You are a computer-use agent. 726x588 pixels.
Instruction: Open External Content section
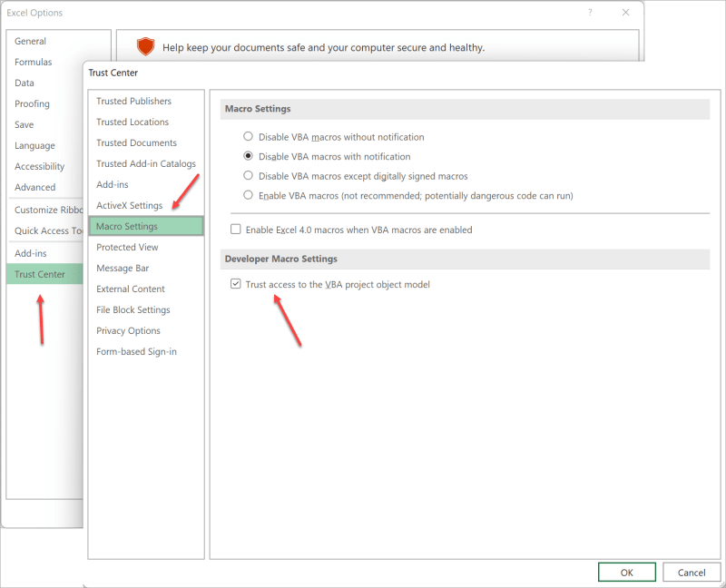pyautogui.click(x=146, y=289)
